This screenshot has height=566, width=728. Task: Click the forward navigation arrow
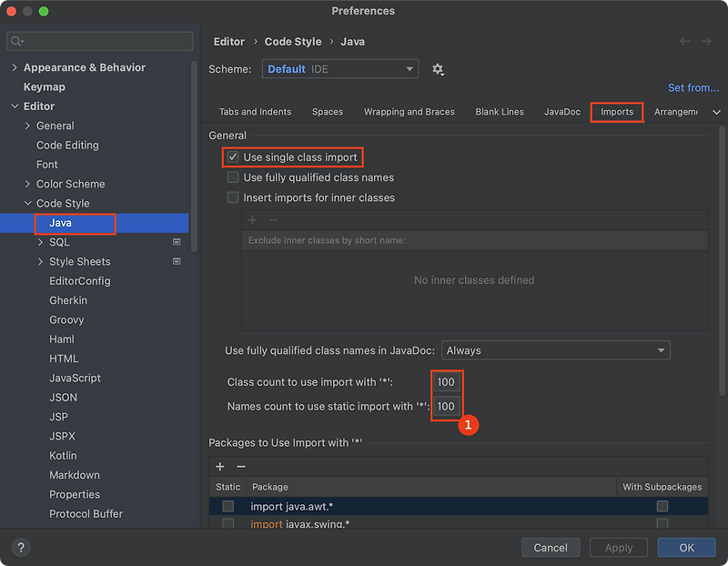tap(706, 41)
